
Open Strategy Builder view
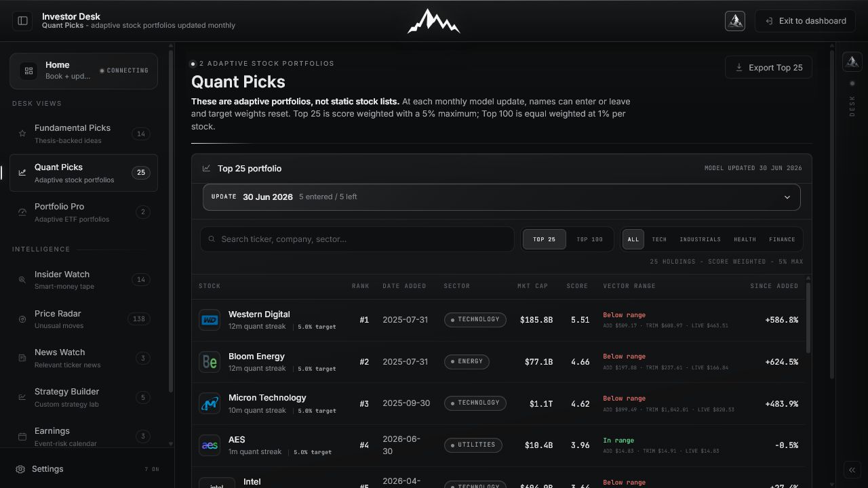click(x=83, y=397)
